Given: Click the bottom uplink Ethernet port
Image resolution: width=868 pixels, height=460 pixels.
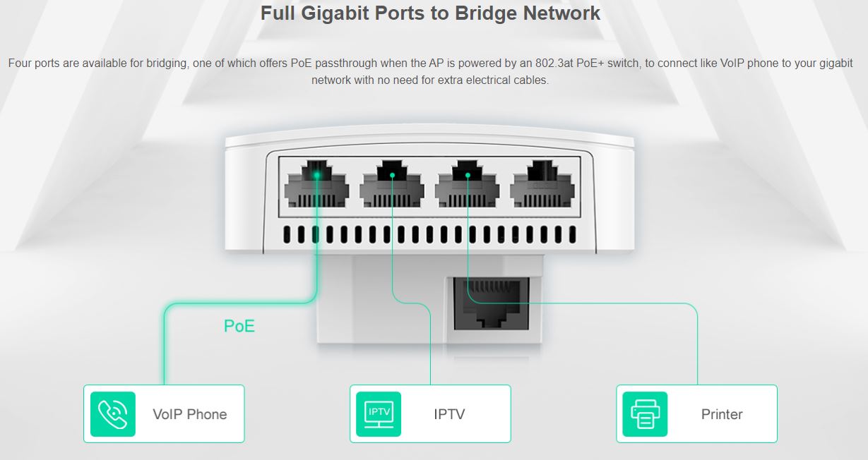Looking at the screenshot, I should 491,303.
